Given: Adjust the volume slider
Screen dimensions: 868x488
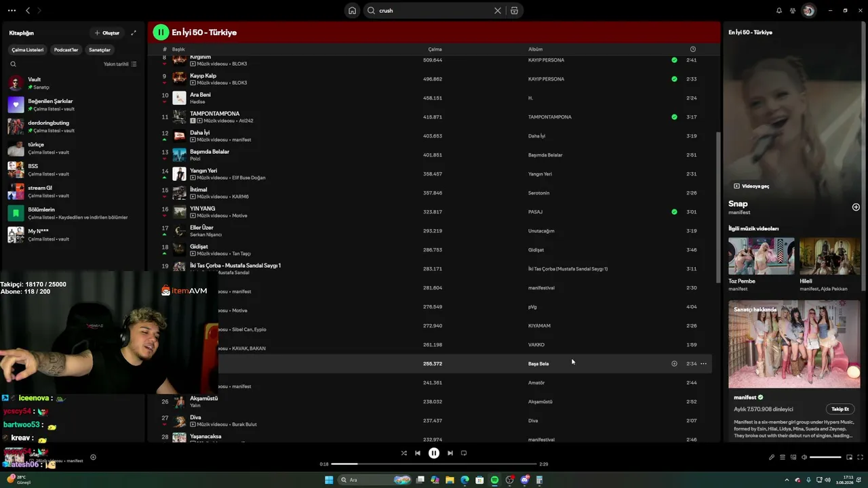Looking at the screenshot, I should (825, 457).
